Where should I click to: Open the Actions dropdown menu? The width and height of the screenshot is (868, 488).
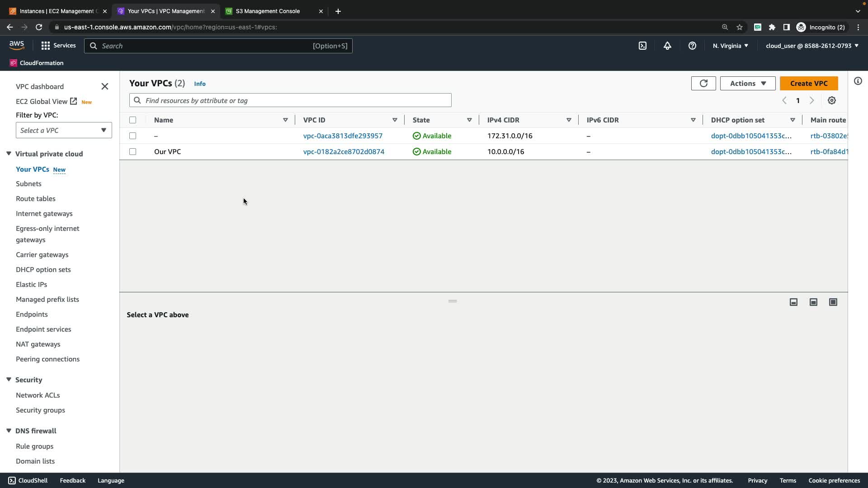tap(747, 83)
